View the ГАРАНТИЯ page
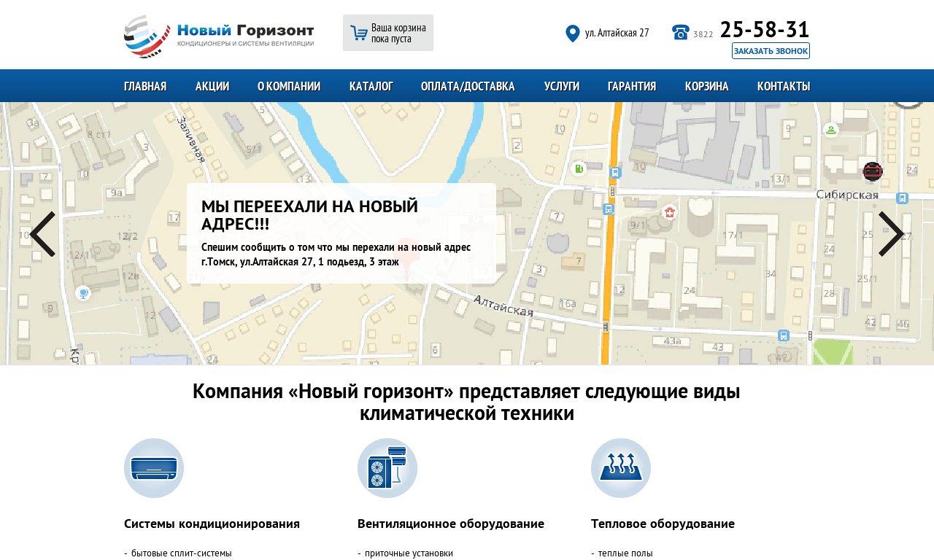934x560 pixels. (632, 86)
